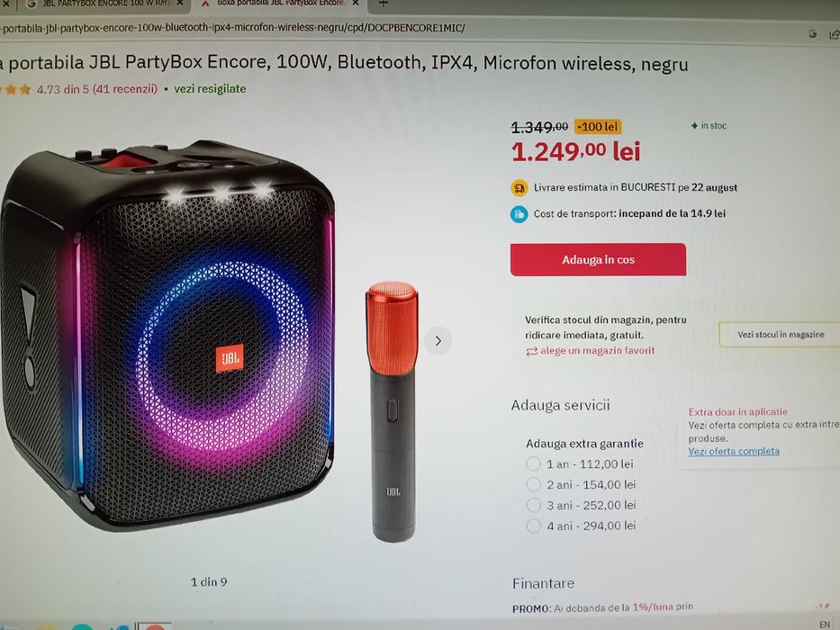Screen dimensions: 840x630
Task: Select 4 ani - 294,00 lei warranty
Action: 533,526
